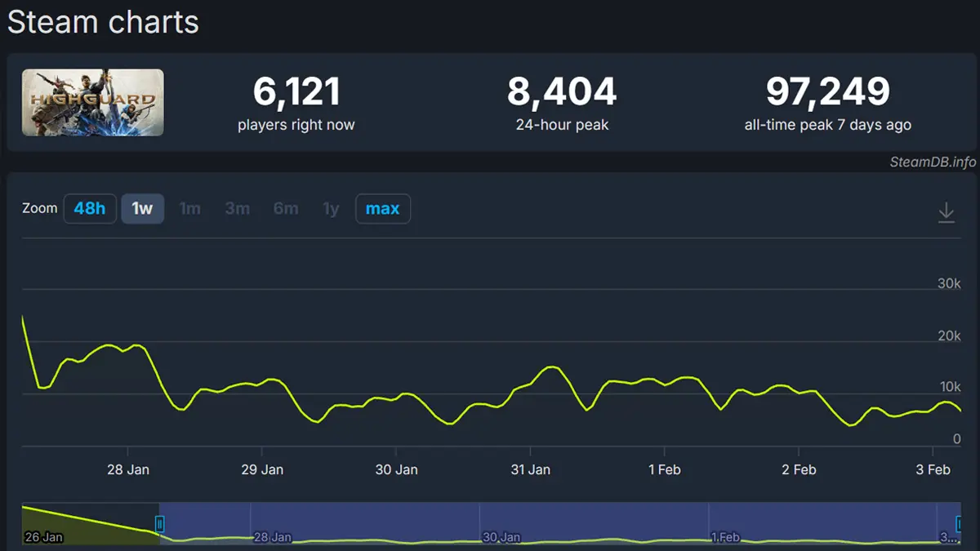Click the 97,249 all-time peak figure

pos(827,92)
